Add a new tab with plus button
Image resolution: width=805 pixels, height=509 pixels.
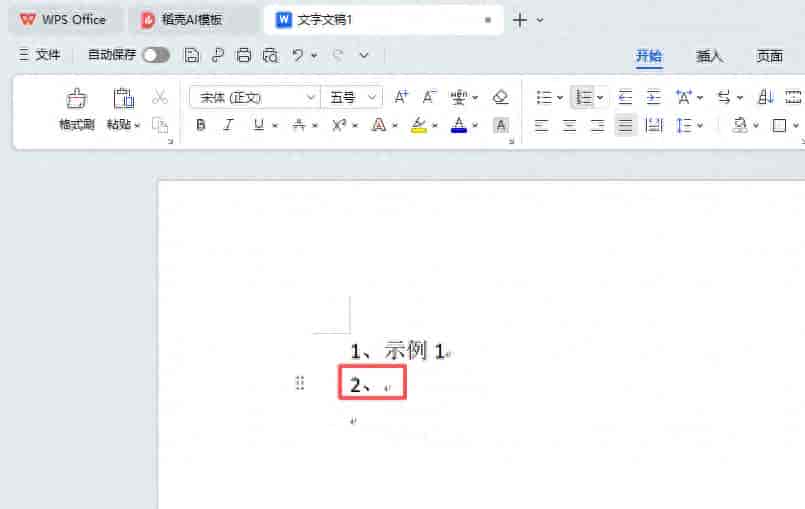[x=520, y=20]
